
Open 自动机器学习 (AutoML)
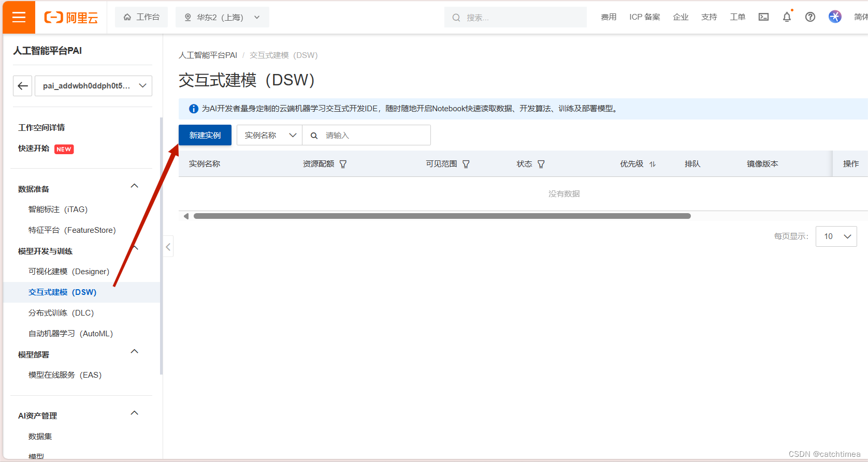70,334
